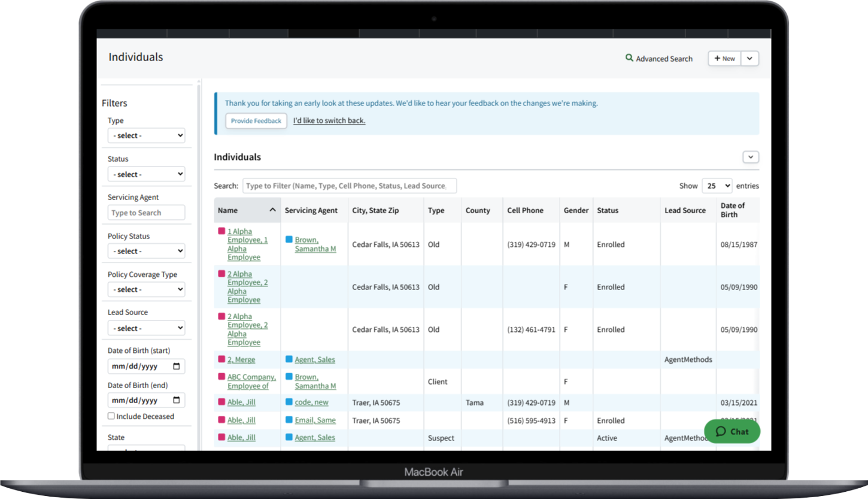Click the magnifying glass icon next to Advanced Search
The height and width of the screenshot is (499, 868).
pyautogui.click(x=629, y=58)
